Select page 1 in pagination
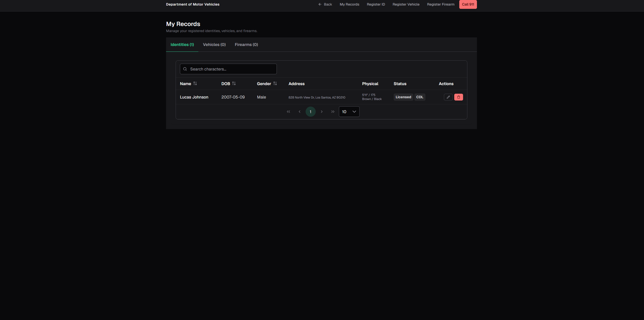 [310, 112]
